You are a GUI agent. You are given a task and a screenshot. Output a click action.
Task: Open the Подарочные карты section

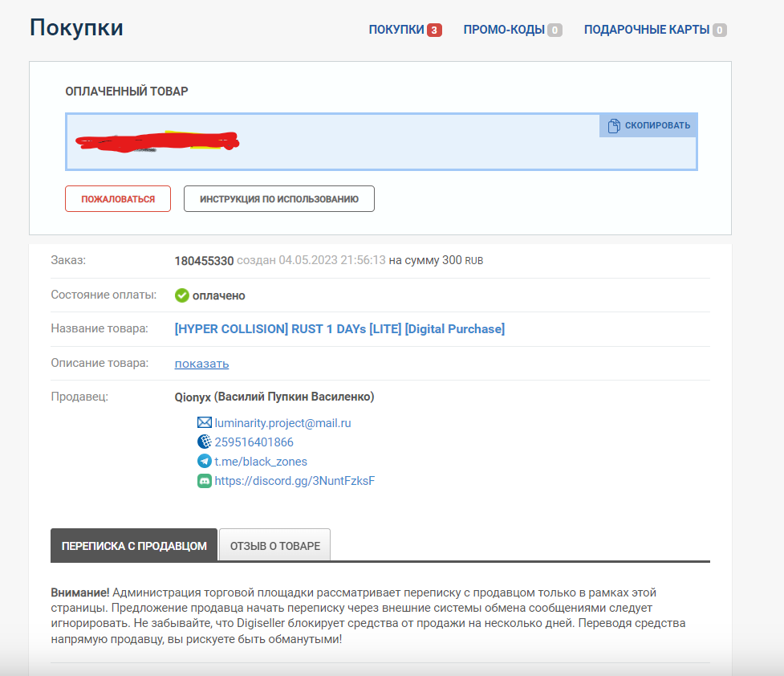[647, 30]
